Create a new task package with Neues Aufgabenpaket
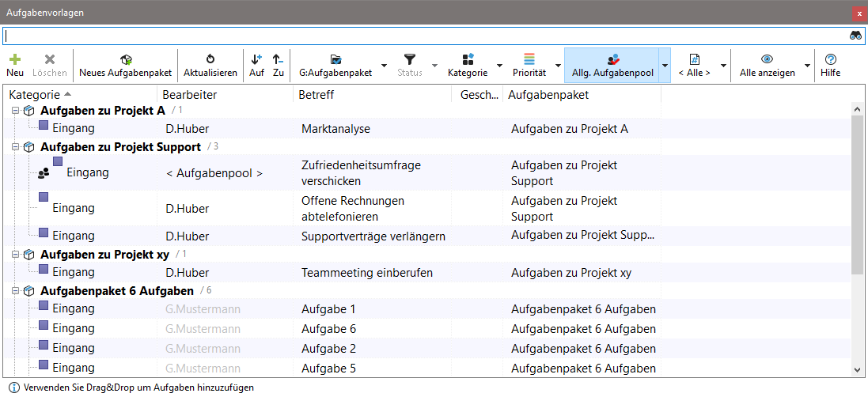868x397 pixels. point(125,65)
